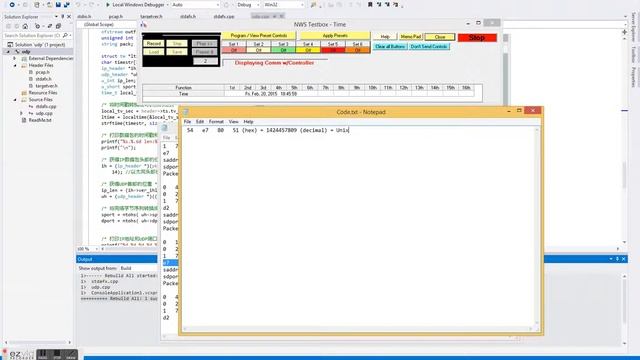
Task: Click the Show All Files icon in Solution Explorer
Action: 58,26
